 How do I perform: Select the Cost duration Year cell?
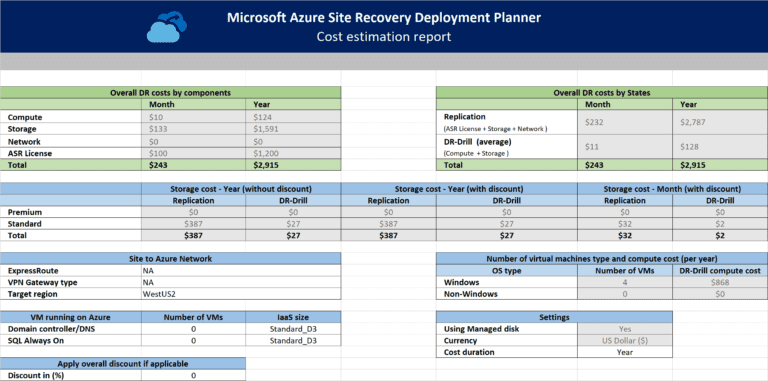[625, 352]
